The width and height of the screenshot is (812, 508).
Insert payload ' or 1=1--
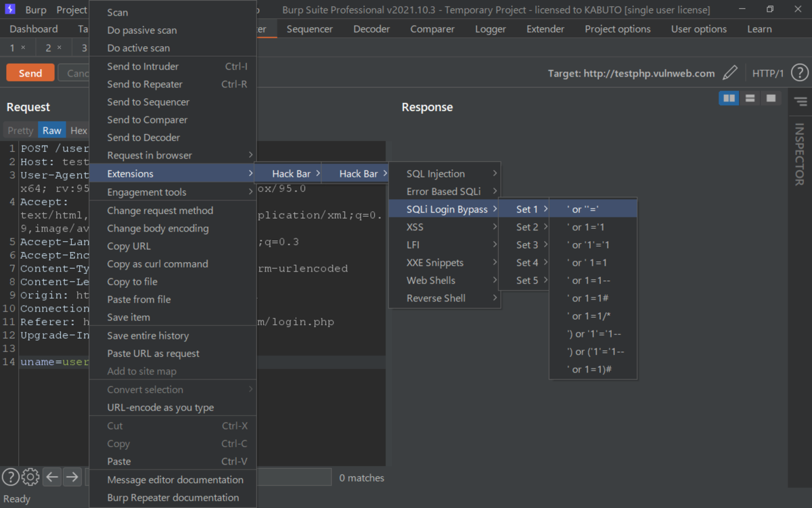click(x=593, y=280)
